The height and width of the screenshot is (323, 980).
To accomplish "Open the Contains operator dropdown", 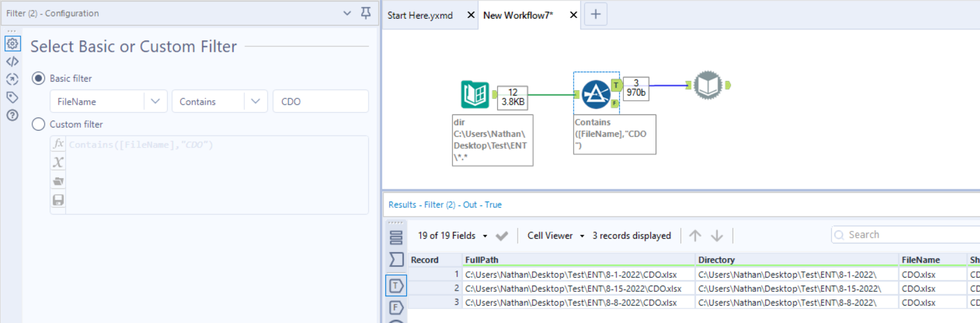I will (255, 101).
